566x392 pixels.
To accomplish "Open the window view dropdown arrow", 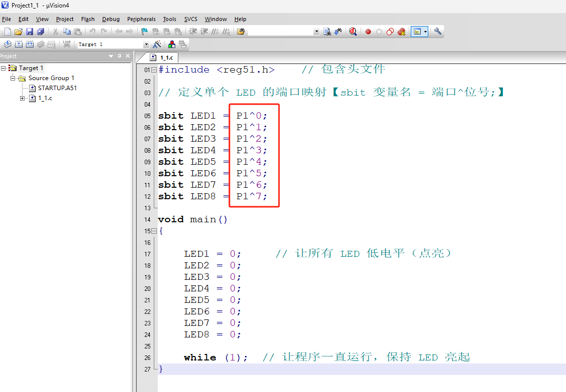I will (426, 32).
